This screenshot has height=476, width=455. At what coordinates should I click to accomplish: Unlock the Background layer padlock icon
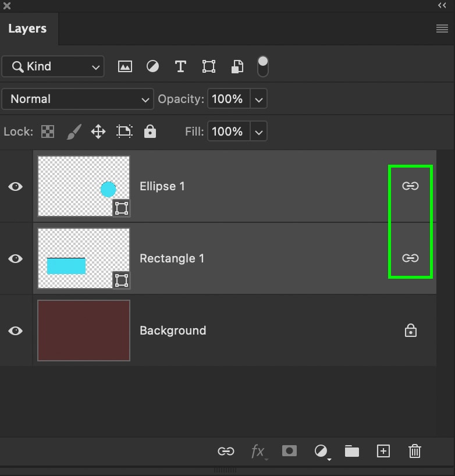[x=411, y=331]
